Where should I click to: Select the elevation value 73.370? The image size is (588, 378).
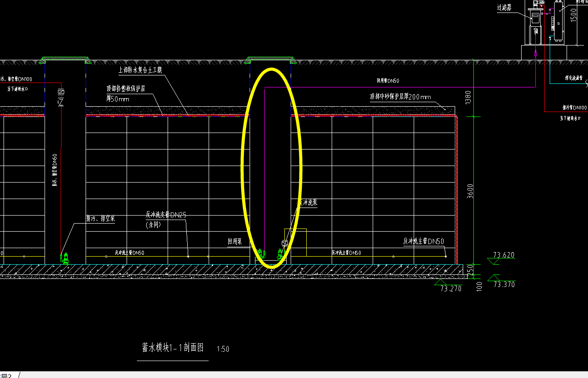click(504, 284)
